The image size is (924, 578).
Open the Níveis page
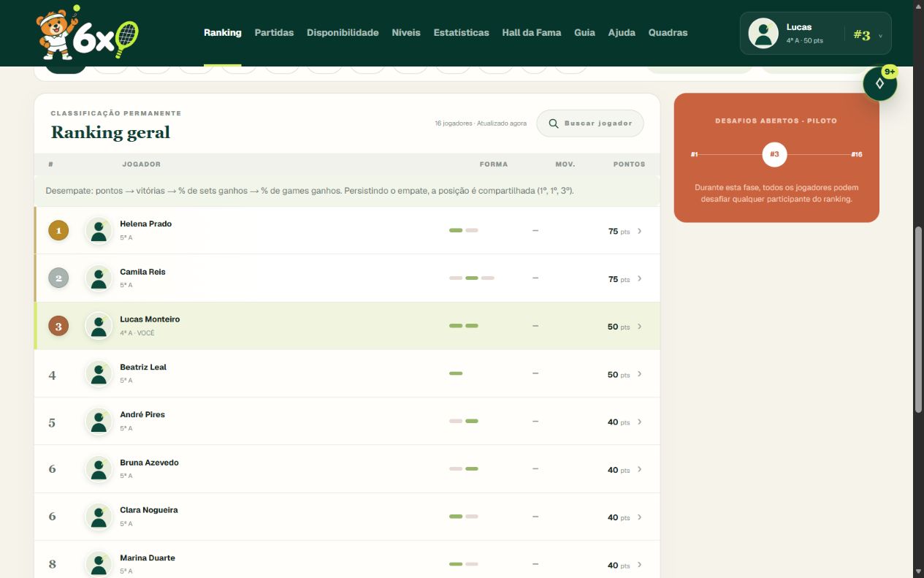[x=406, y=33]
